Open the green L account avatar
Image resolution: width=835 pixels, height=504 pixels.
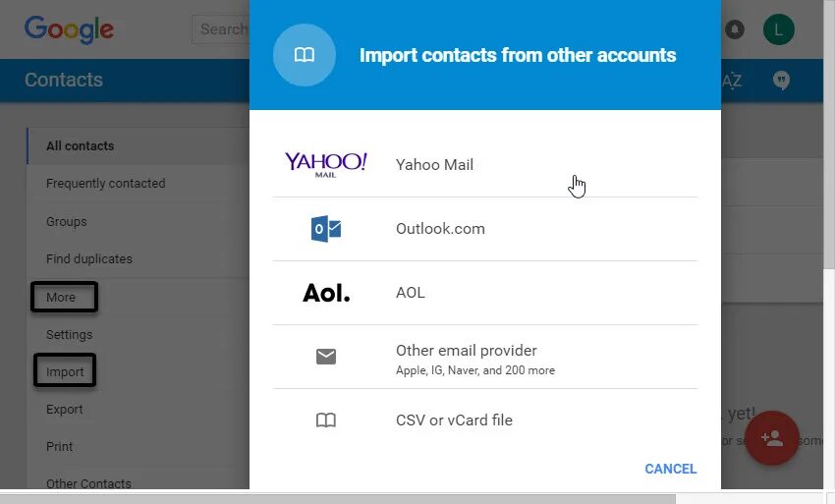[x=778, y=29]
